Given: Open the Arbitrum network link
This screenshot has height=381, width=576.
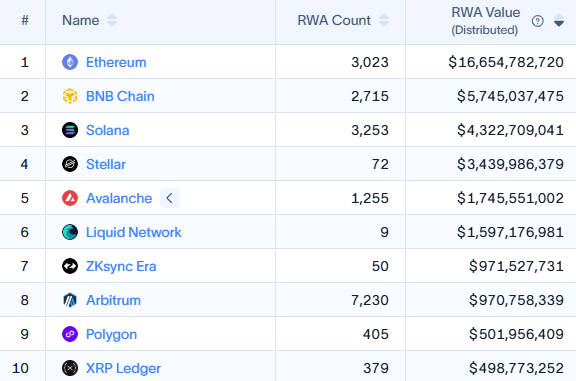Looking at the screenshot, I should pyautogui.click(x=114, y=300).
